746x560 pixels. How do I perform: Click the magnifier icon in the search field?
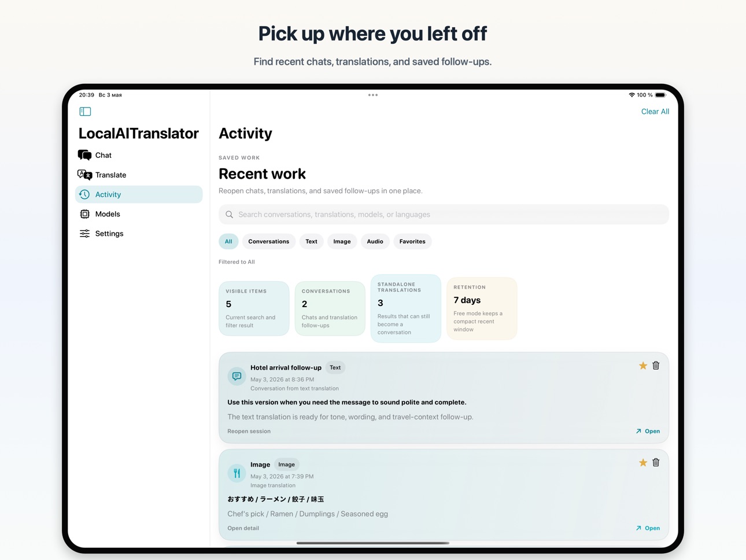click(230, 215)
